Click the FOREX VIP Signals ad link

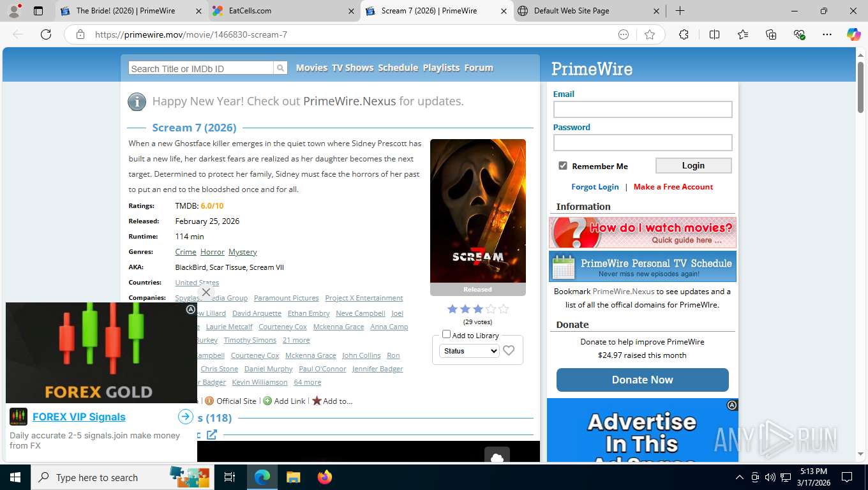[x=79, y=417]
